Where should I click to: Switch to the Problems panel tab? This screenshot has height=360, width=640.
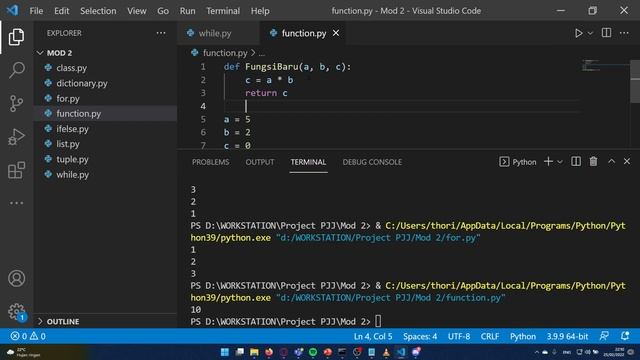pos(211,162)
